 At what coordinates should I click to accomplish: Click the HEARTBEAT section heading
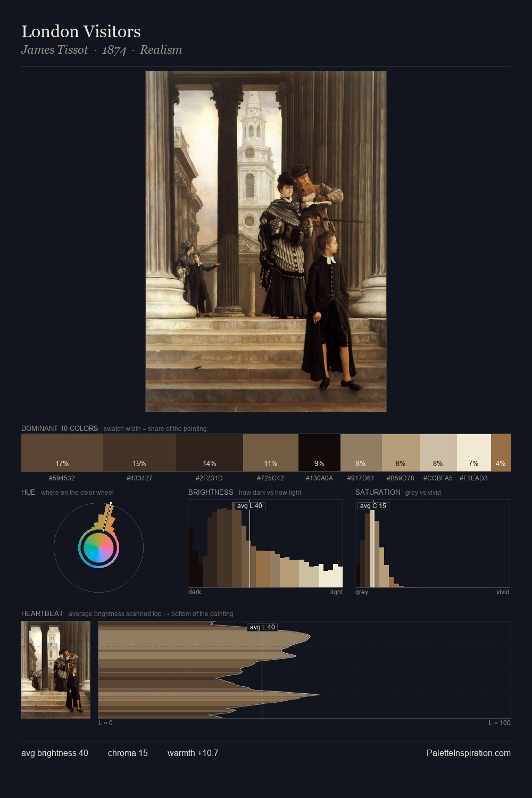pyautogui.click(x=42, y=613)
